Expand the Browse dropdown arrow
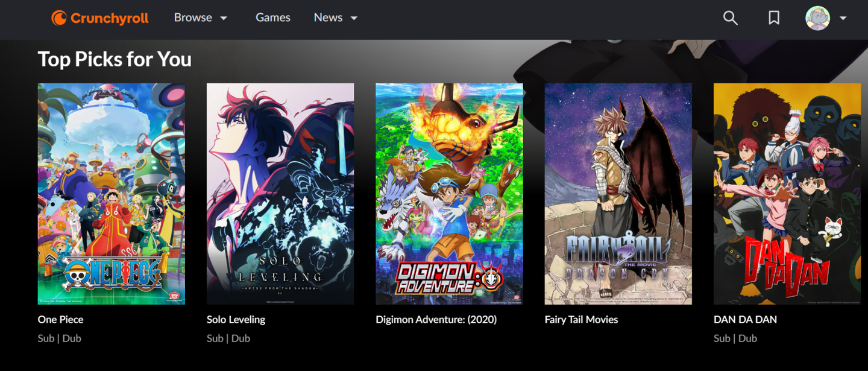The width and height of the screenshot is (868, 371). click(x=224, y=18)
